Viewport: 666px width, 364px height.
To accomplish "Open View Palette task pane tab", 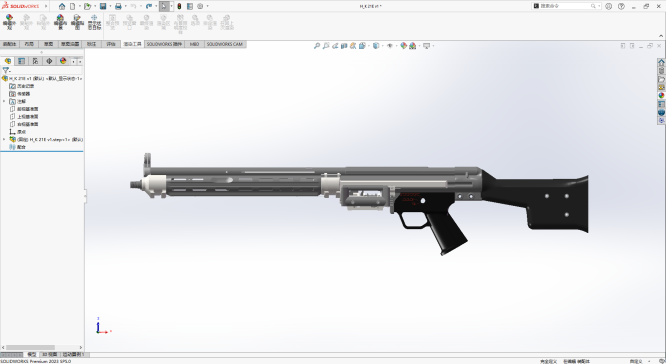I will (661, 87).
